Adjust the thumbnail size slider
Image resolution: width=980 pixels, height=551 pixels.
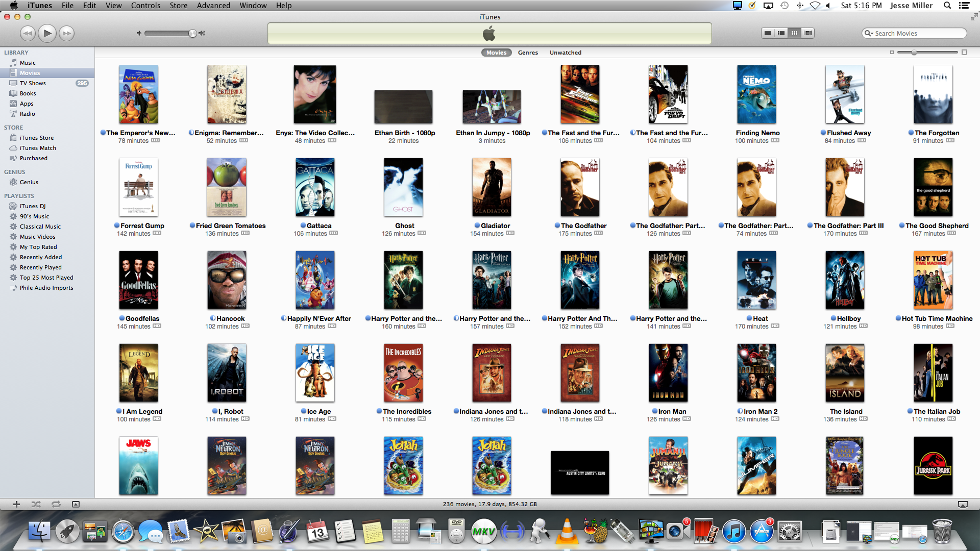coord(914,53)
